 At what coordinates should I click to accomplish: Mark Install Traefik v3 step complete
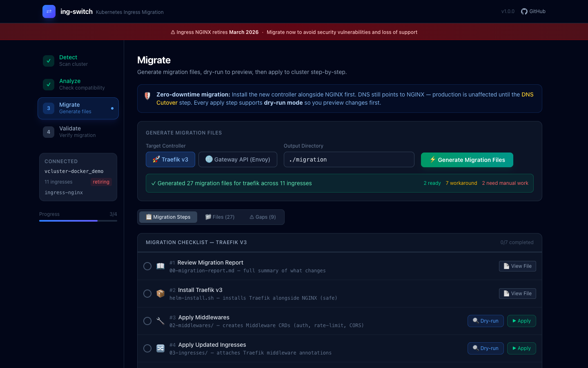pos(147,294)
